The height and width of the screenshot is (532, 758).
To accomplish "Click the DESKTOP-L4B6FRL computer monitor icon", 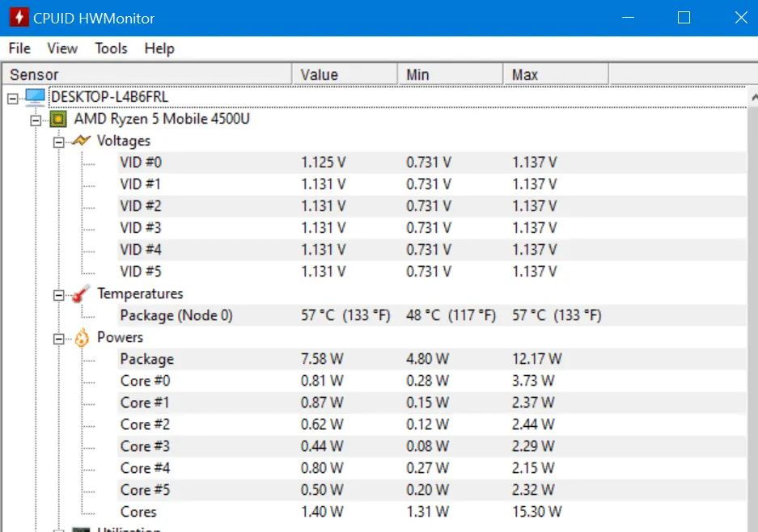I will (35, 97).
